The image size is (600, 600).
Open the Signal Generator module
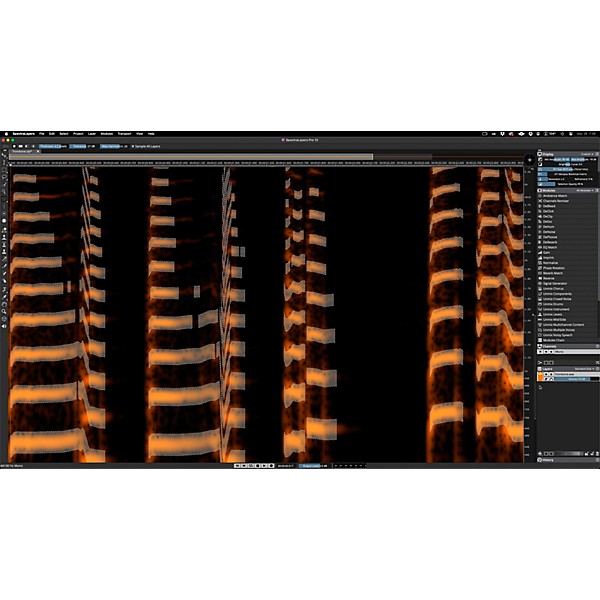click(555, 284)
